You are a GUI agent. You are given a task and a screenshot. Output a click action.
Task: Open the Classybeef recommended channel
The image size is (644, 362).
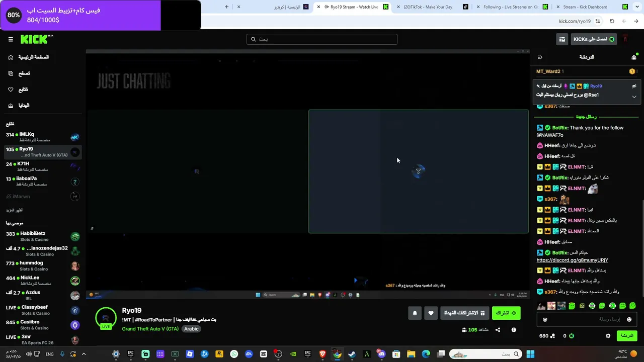[x=43, y=310]
